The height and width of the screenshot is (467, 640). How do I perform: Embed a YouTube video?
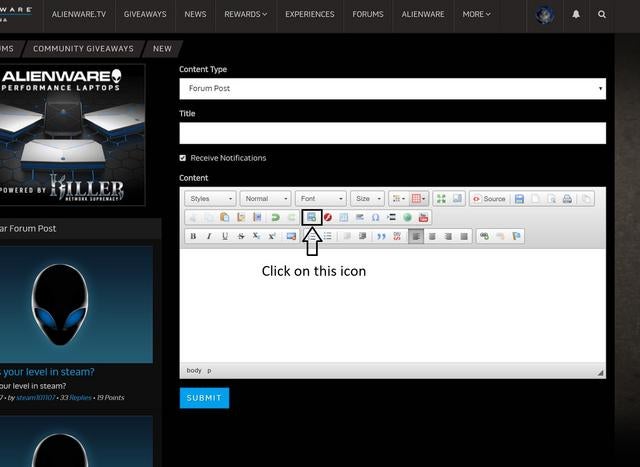[423, 218]
